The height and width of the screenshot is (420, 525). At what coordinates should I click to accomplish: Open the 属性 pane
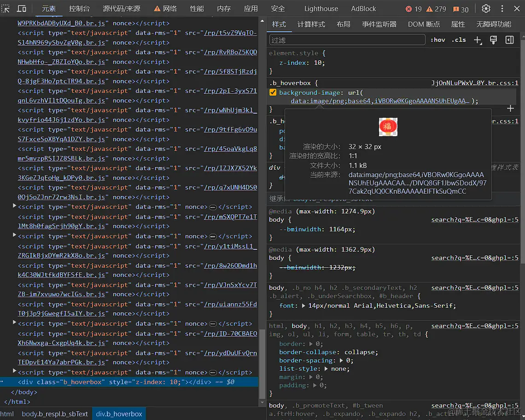458,24
